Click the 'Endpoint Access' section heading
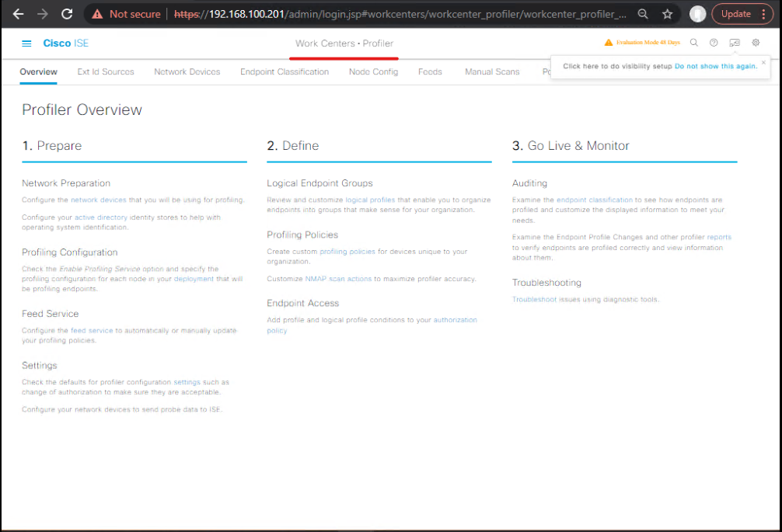 [x=302, y=304]
